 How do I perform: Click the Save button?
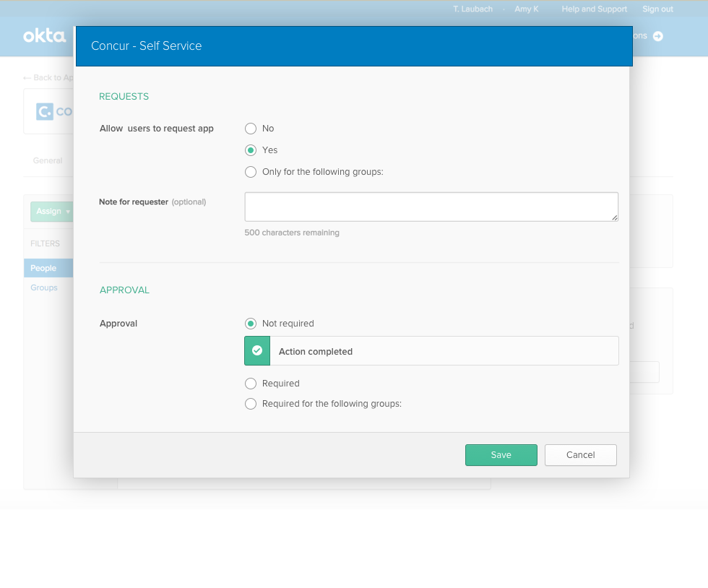501,455
